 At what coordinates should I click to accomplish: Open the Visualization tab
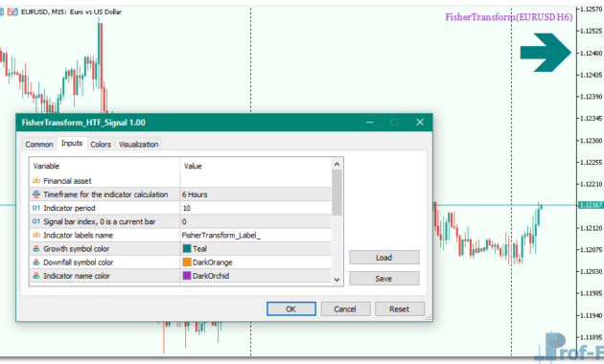[x=138, y=145]
